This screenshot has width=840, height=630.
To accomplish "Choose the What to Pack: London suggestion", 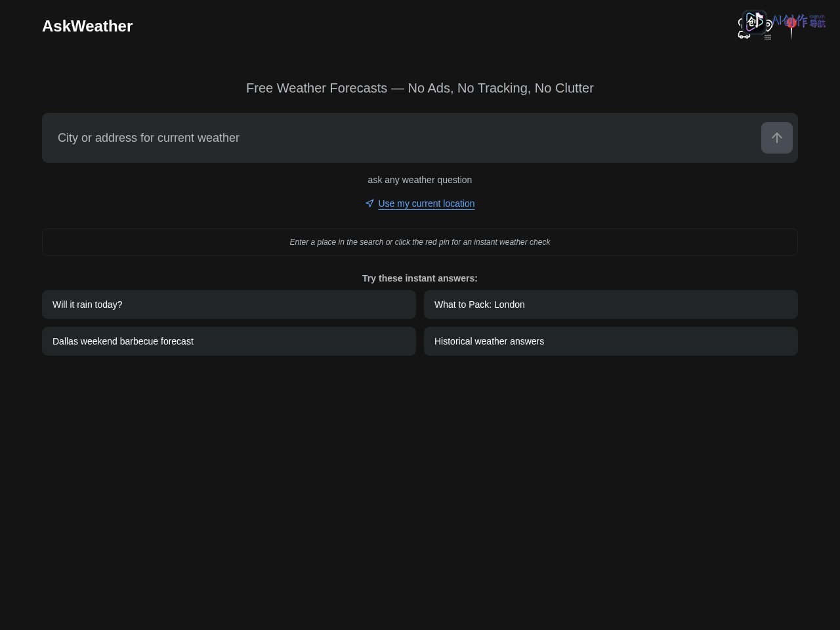I will tap(611, 304).
